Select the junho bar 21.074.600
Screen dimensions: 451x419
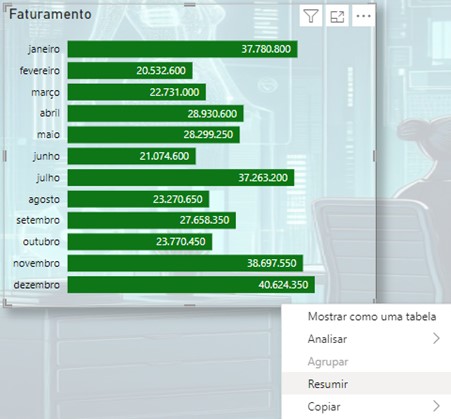click(x=132, y=156)
